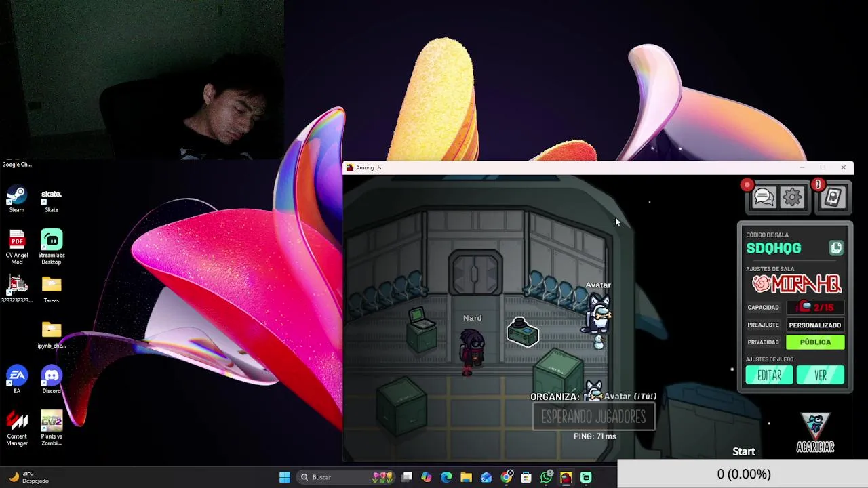The width and height of the screenshot is (868, 488).
Task: Open the Among Us settings gear
Action: tap(792, 197)
